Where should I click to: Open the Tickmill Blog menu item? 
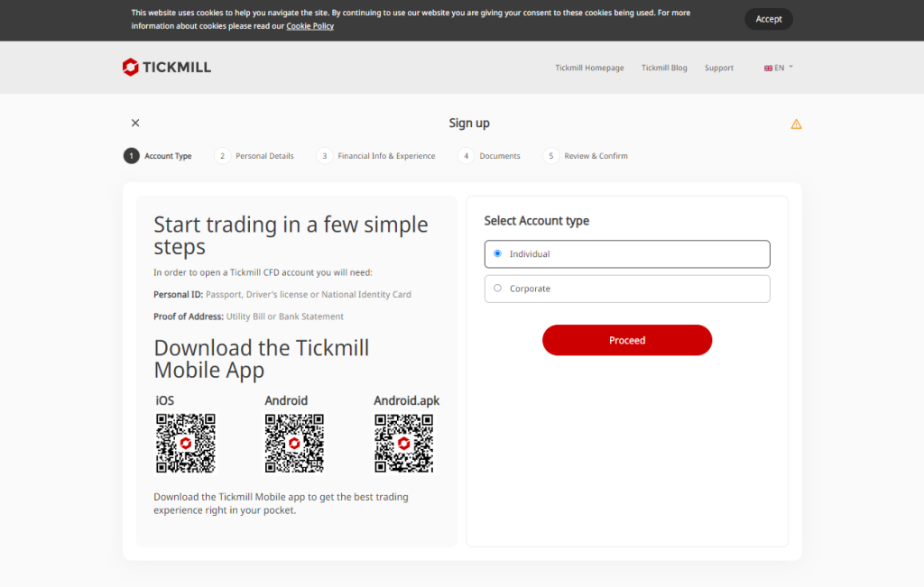click(664, 68)
